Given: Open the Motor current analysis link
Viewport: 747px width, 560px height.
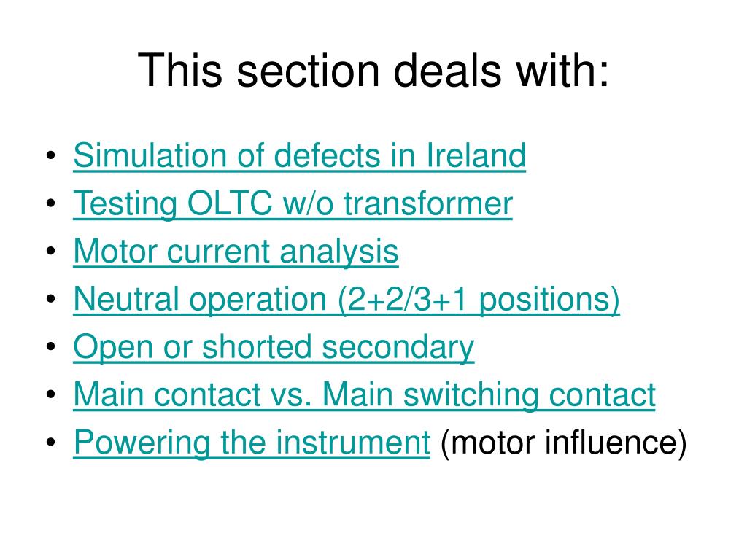Looking at the screenshot, I should 236,252.
